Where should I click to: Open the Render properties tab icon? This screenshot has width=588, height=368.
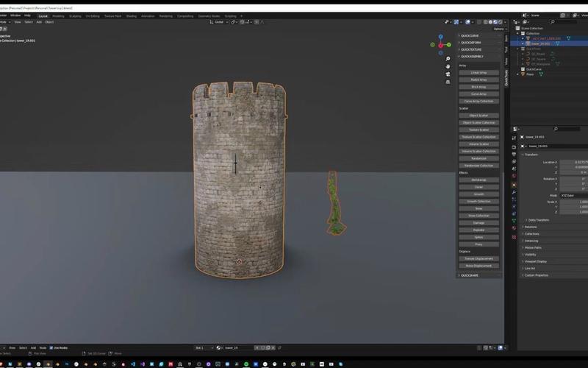click(x=514, y=147)
